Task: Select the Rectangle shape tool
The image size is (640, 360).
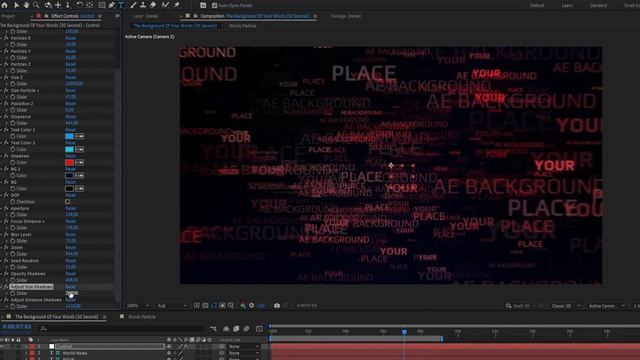Action: pyautogui.click(x=102, y=5)
